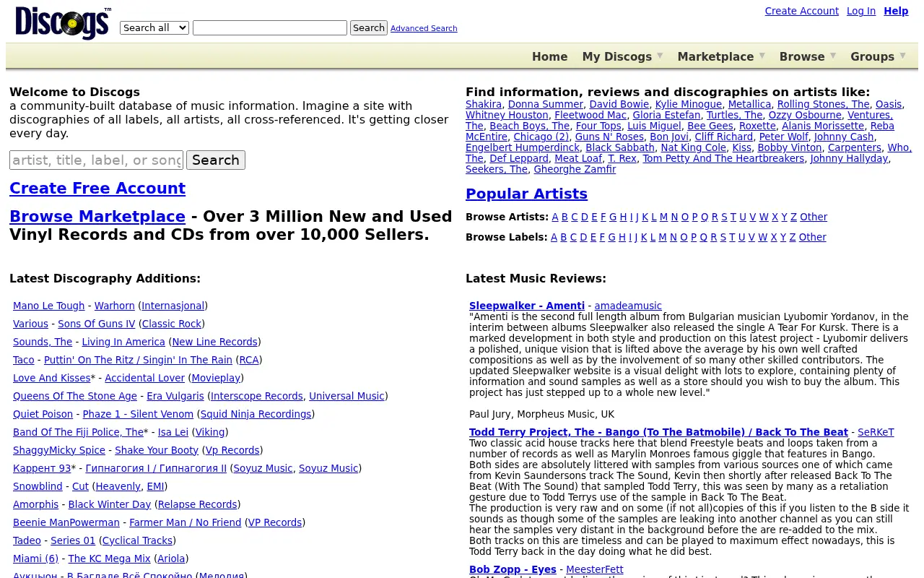The image size is (924, 578).
Task: Browse Labels starting with letter M
Action: point(663,237)
